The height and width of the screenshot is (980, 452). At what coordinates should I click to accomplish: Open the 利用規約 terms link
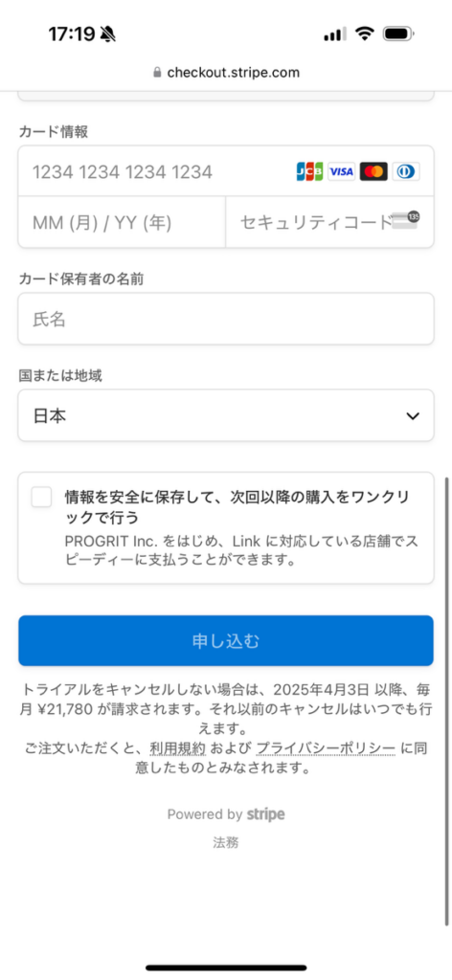(177, 747)
